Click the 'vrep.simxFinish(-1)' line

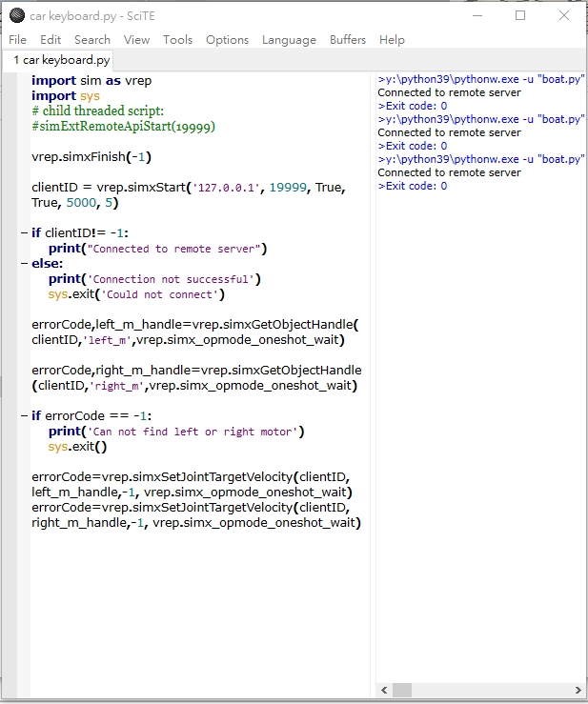pyautogui.click(x=91, y=156)
